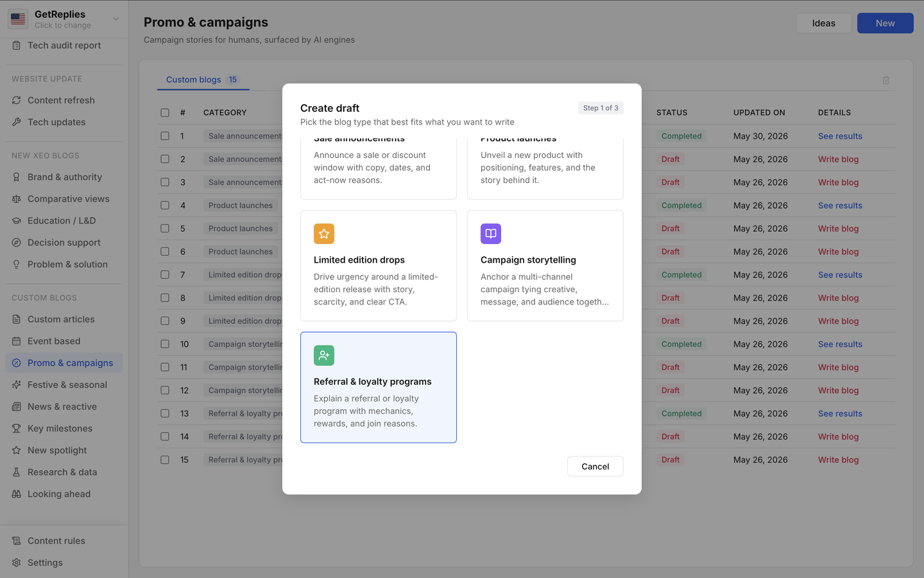Click the Education / L&D icon

[x=17, y=221]
